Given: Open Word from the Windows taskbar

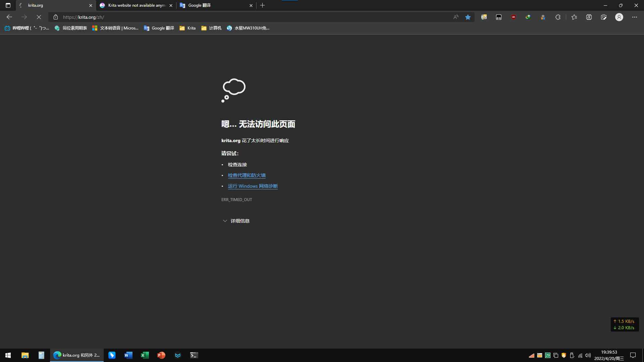Looking at the screenshot, I should (x=128, y=355).
